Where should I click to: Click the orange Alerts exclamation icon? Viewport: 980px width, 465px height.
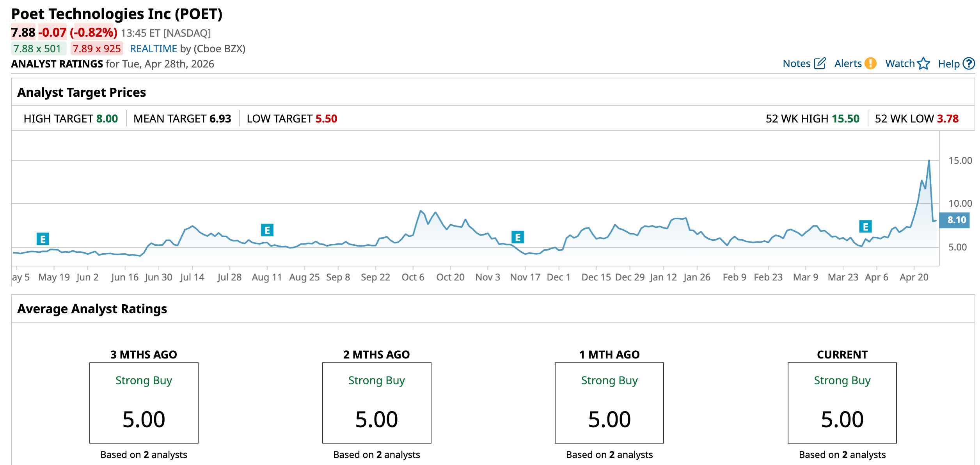click(870, 64)
